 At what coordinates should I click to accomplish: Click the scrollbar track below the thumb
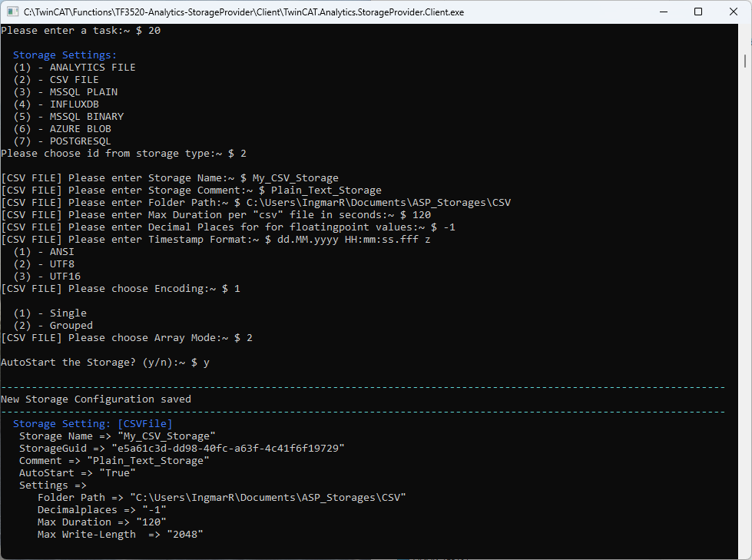click(745, 307)
